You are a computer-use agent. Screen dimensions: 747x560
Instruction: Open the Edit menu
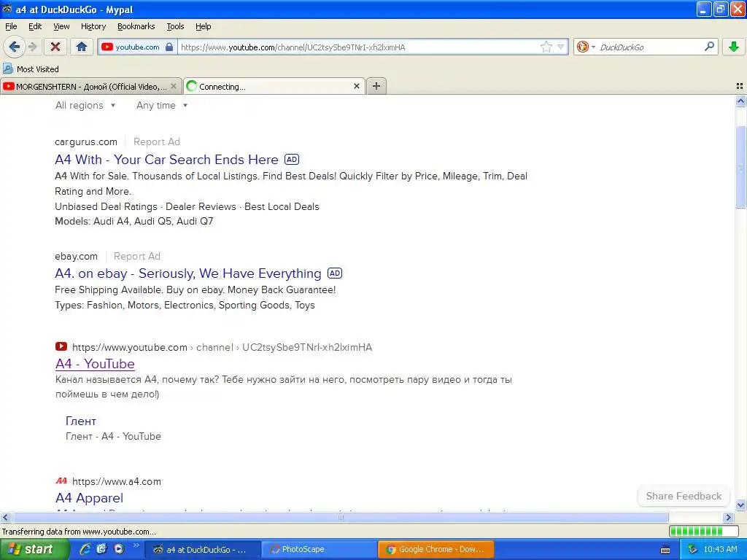pos(35,26)
